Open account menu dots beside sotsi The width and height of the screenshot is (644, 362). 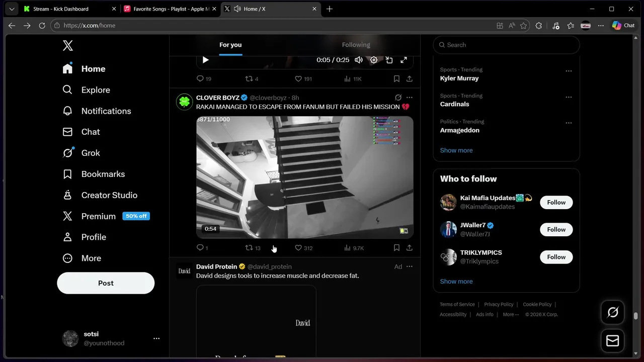click(x=156, y=339)
